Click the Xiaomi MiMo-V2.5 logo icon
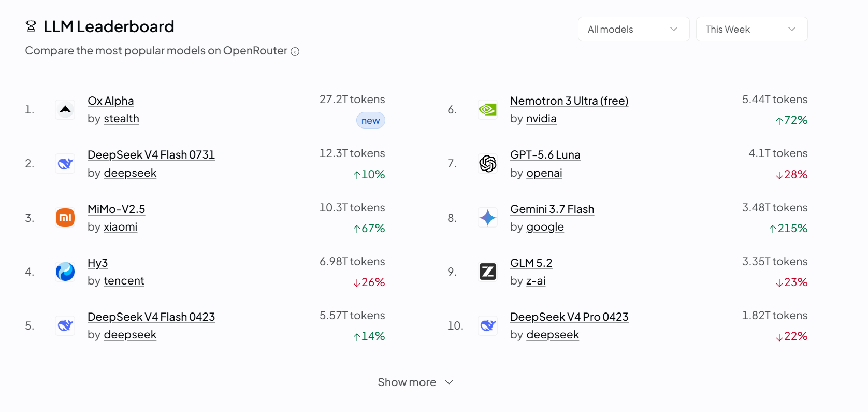The width and height of the screenshot is (868, 412). point(65,218)
